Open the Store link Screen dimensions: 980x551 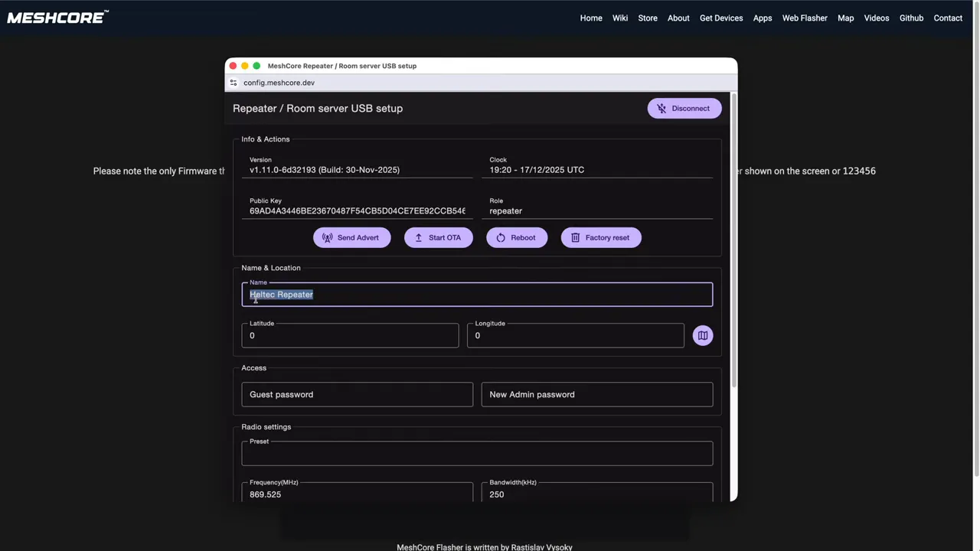click(648, 18)
